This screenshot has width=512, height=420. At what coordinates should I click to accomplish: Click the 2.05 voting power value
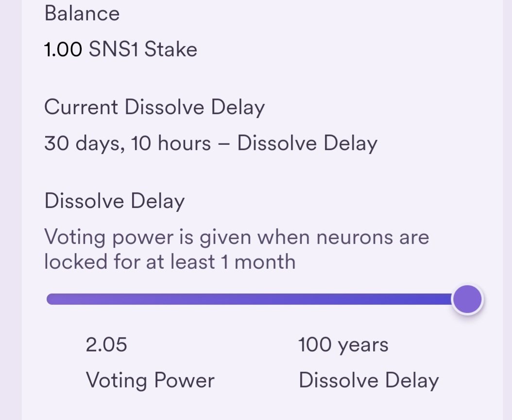click(106, 345)
